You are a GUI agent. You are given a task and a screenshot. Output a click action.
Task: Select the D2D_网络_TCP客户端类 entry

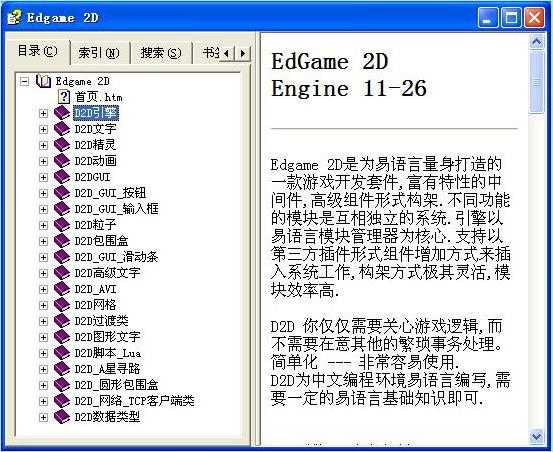(x=134, y=401)
